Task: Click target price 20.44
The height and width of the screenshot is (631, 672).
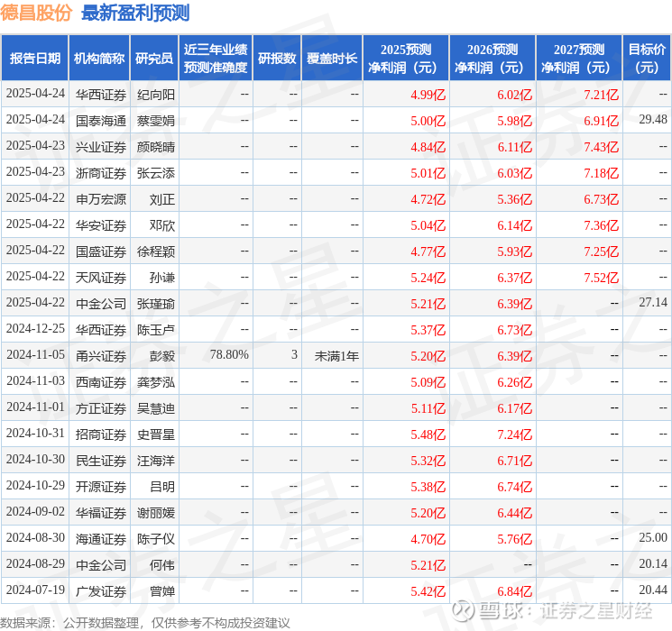Action: pos(653,590)
